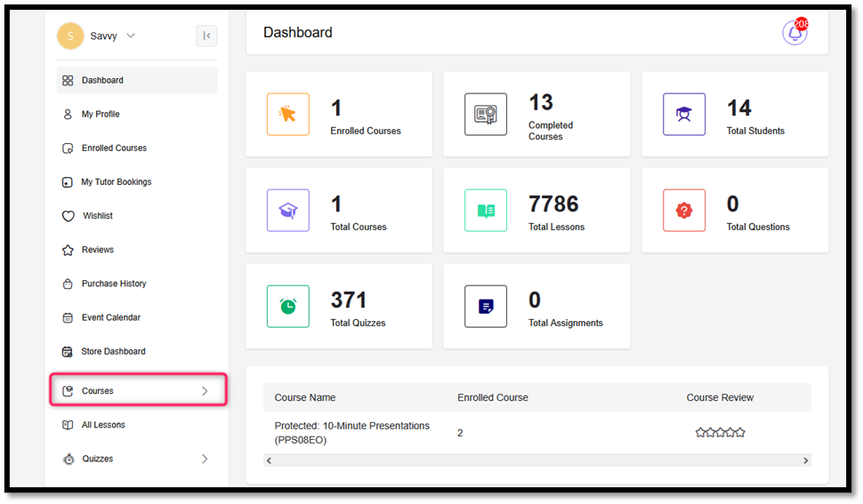Open My Tutor Bookings
The width and height of the screenshot is (863, 504).
coord(116,182)
